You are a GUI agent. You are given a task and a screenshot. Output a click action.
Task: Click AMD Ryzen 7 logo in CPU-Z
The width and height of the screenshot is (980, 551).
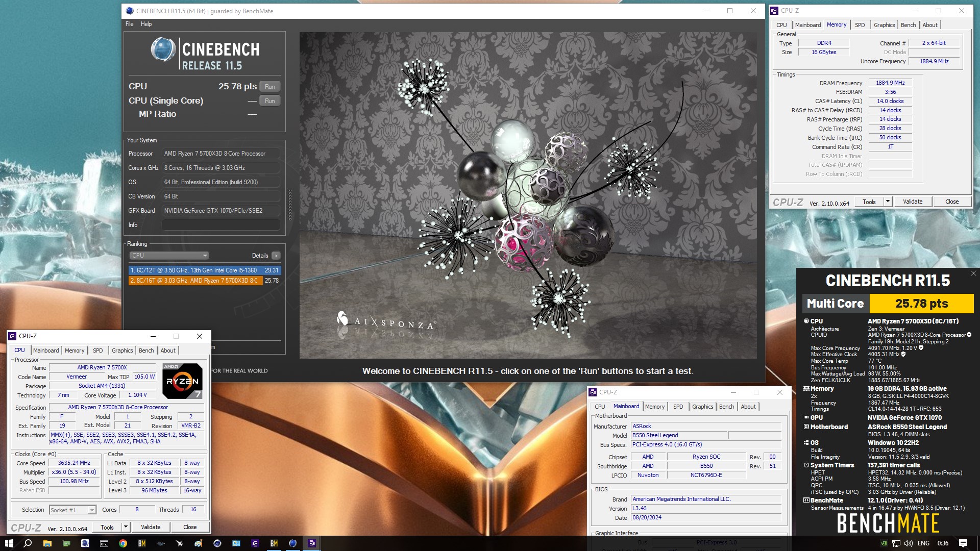(x=182, y=381)
